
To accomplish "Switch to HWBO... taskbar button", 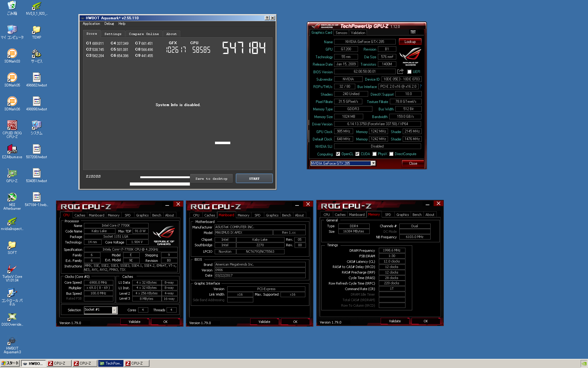I will point(33,363).
